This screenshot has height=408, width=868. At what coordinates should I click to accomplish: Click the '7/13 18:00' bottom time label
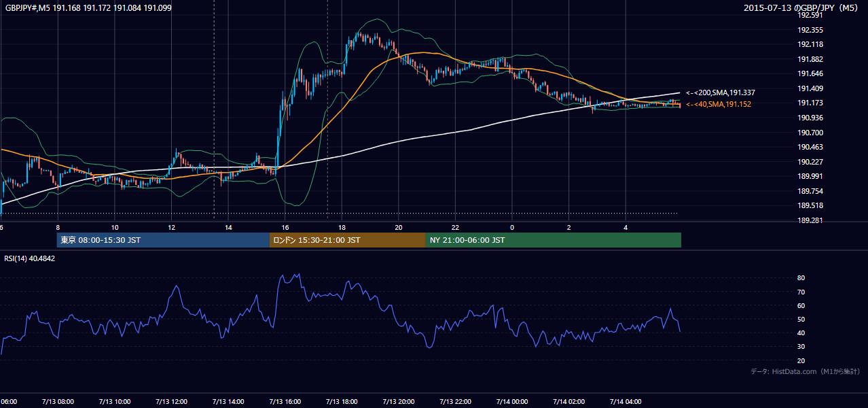342,401
